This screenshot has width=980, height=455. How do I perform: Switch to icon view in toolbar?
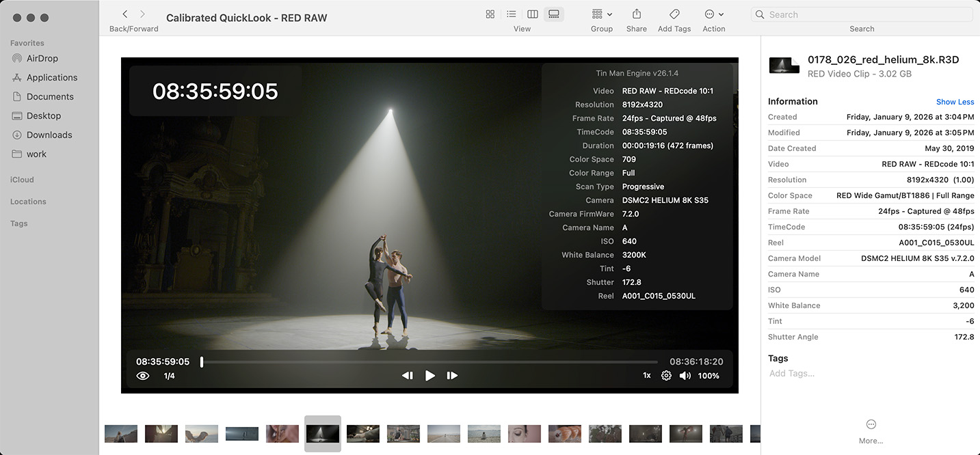click(490, 14)
